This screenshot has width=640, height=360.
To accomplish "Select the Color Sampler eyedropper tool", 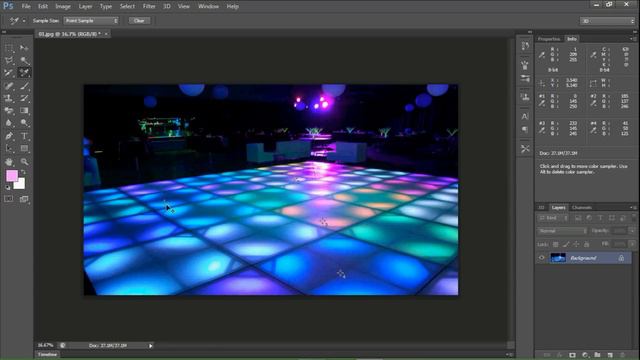I will click(24, 73).
